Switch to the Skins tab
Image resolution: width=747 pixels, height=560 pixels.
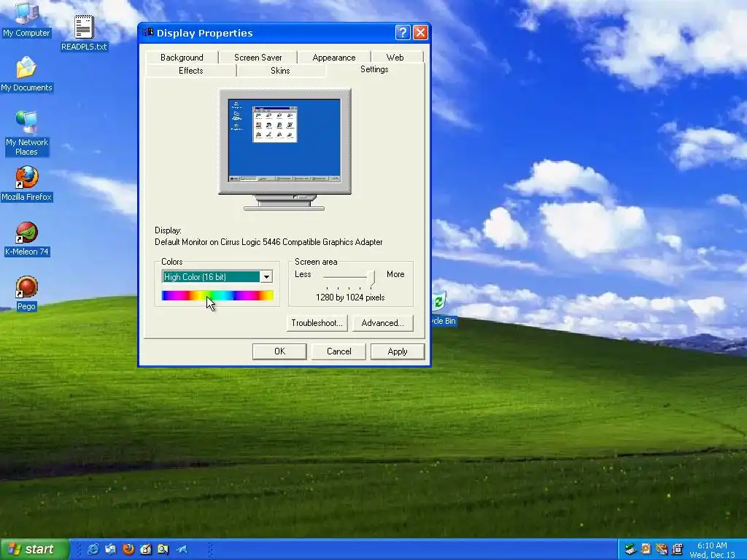point(280,71)
